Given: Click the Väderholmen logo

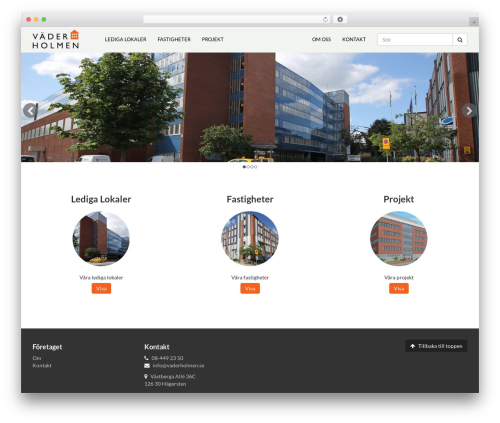Looking at the screenshot, I should tap(56, 39).
